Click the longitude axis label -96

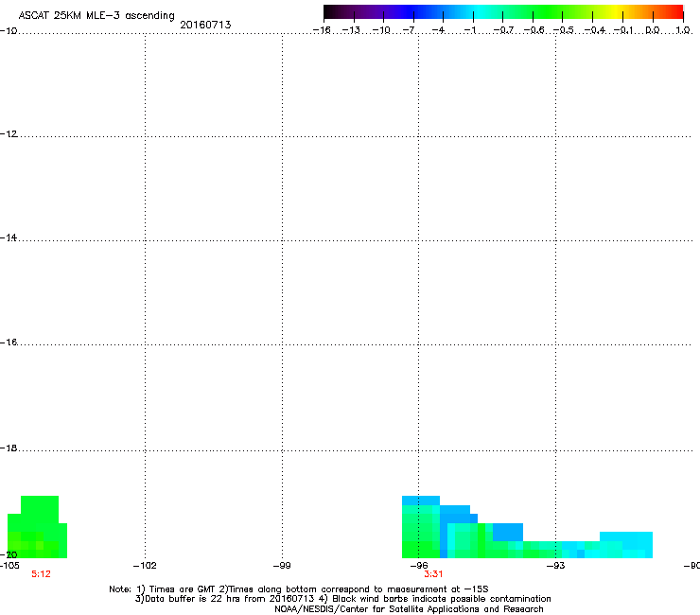coord(419,566)
